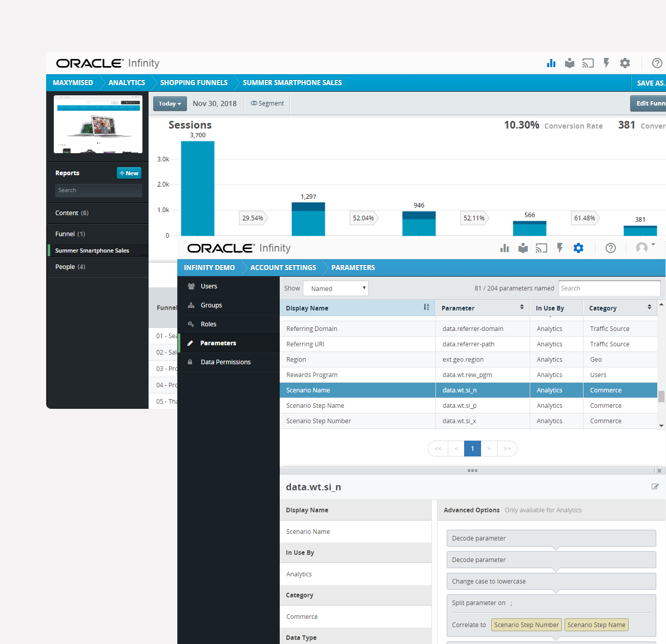Sort the Category column
Viewport: 666px width, 644px height.
[x=650, y=307]
